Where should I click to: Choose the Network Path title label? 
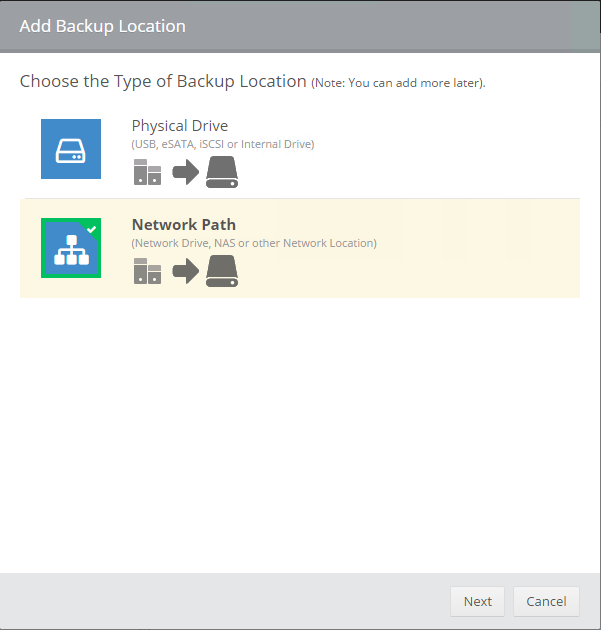point(184,224)
